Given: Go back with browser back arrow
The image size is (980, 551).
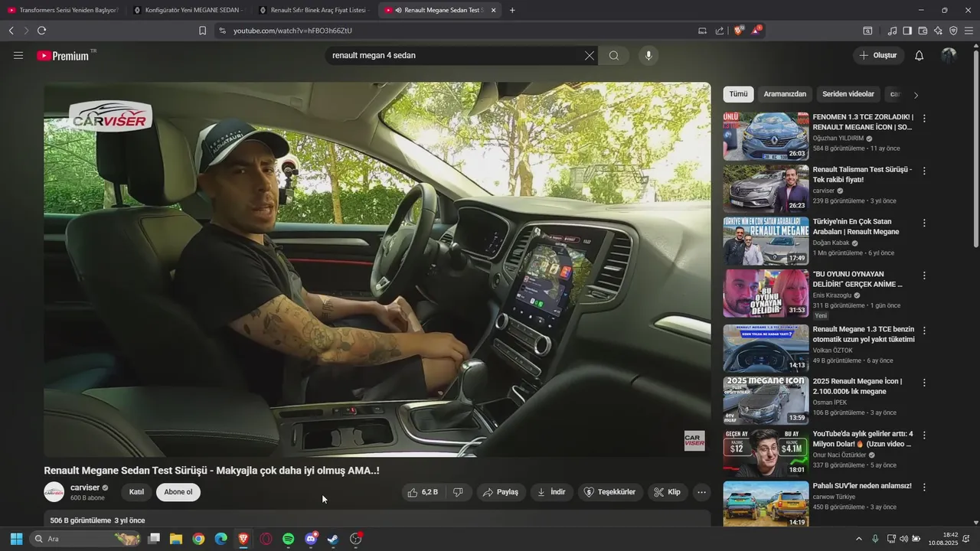Looking at the screenshot, I should pyautogui.click(x=11, y=31).
